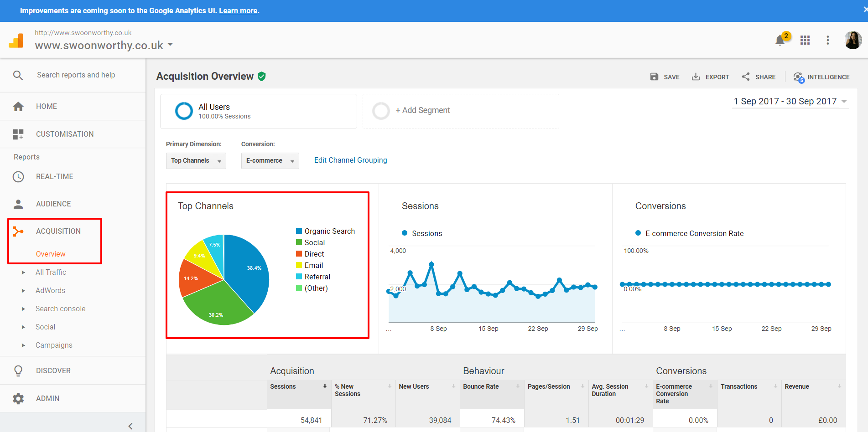Expand the AdWords submenu
868x432 pixels.
[x=24, y=291]
